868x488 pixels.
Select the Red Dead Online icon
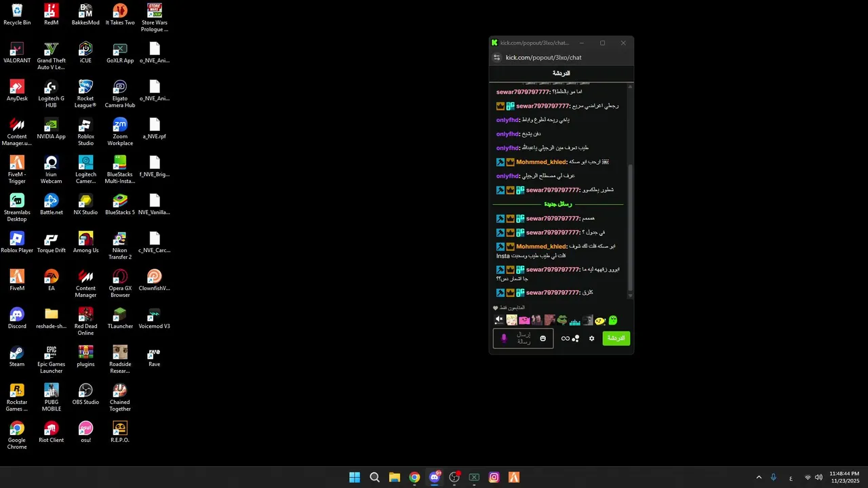tap(85, 321)
